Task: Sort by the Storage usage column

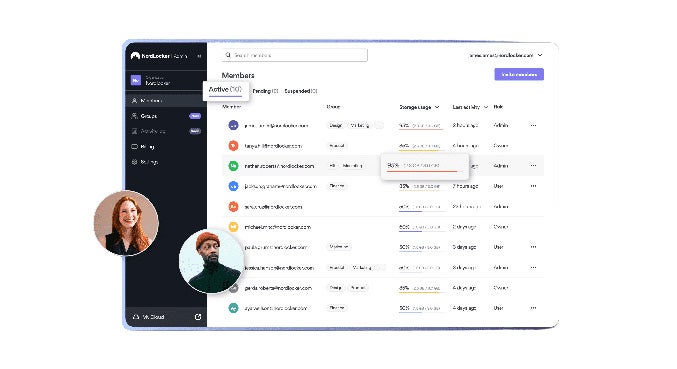Action: pyautogui.click(x=419, y=107)
